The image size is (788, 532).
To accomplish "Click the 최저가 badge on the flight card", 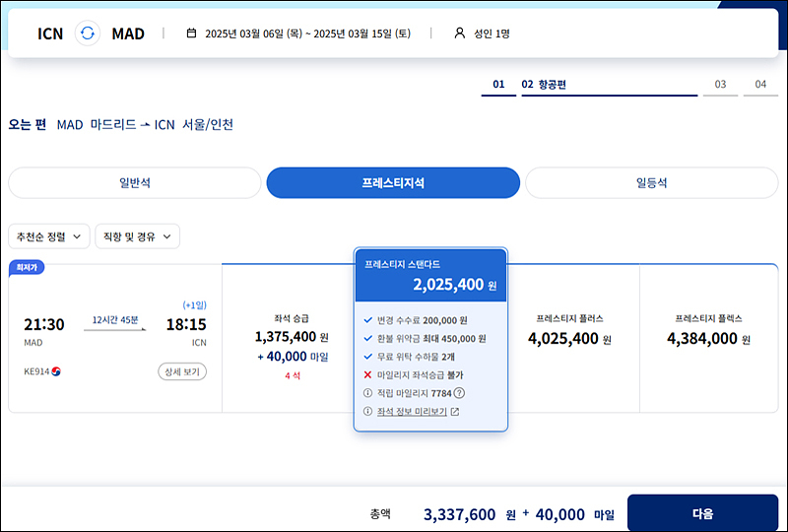I will click(x=27, y=268).
